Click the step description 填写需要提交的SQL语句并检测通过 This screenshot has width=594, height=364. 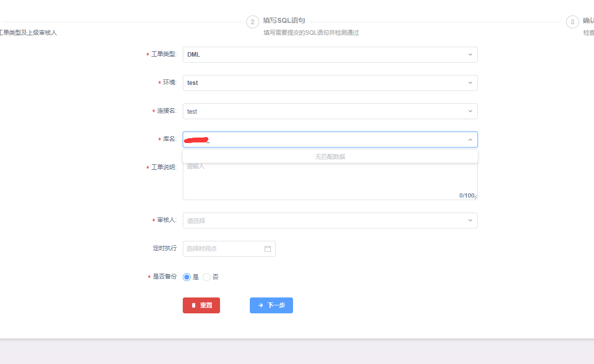tap(311, 33)
